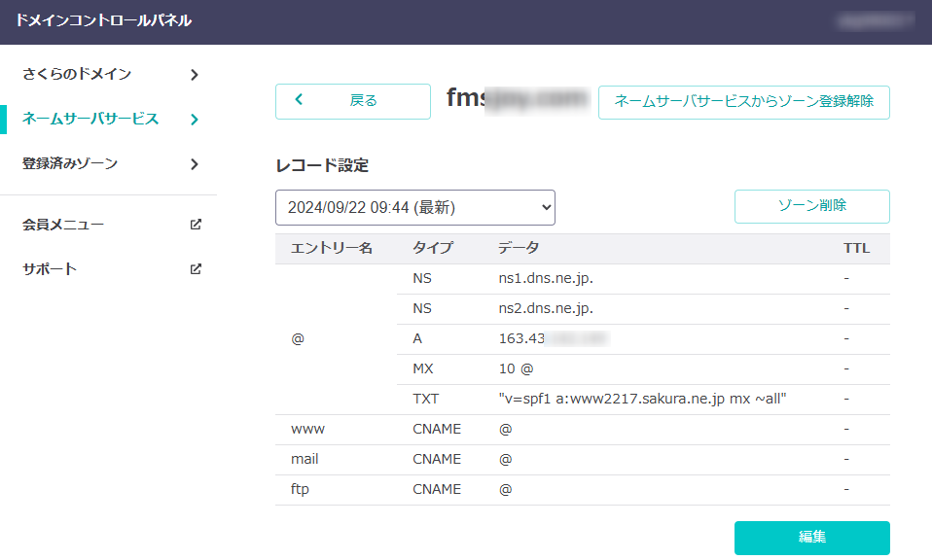Click the エントリー名 column header

pyautogui.click(x=332, y=249)
